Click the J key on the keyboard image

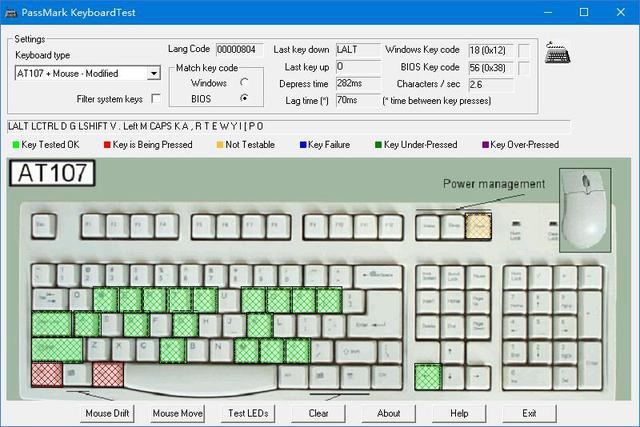pyautogui.click(x=234, y=325)
